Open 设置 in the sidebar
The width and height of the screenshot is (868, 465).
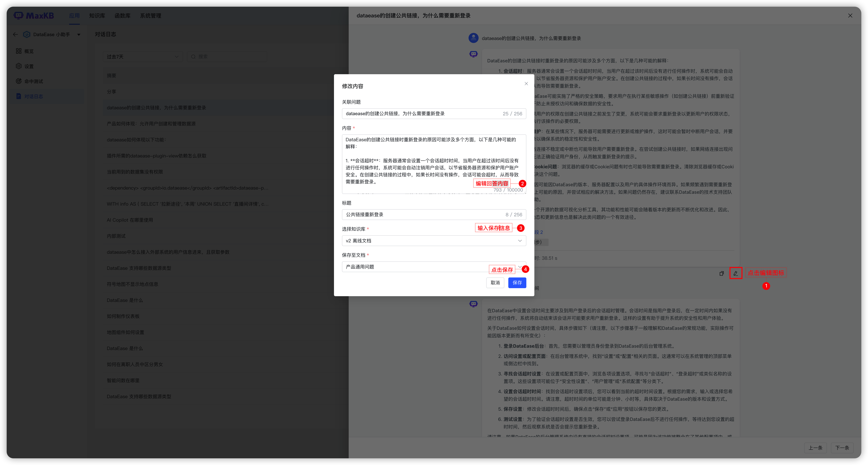(29, 66)
